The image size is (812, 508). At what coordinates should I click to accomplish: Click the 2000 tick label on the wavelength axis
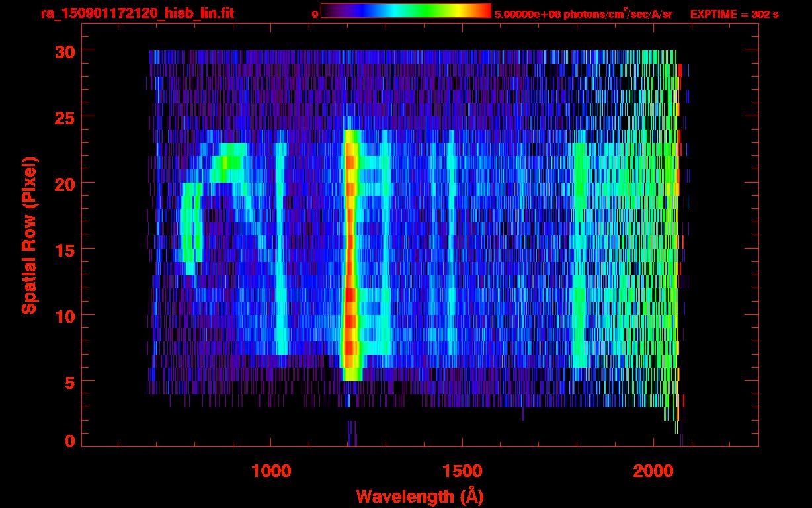(653, 470)
